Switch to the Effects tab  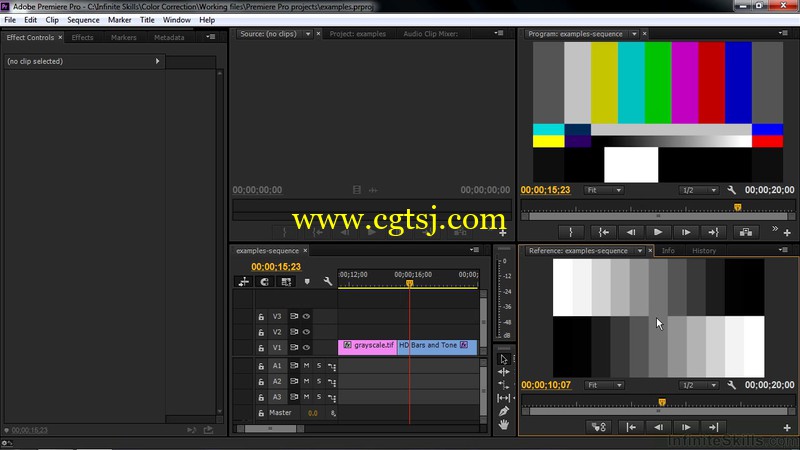[82, 37]
